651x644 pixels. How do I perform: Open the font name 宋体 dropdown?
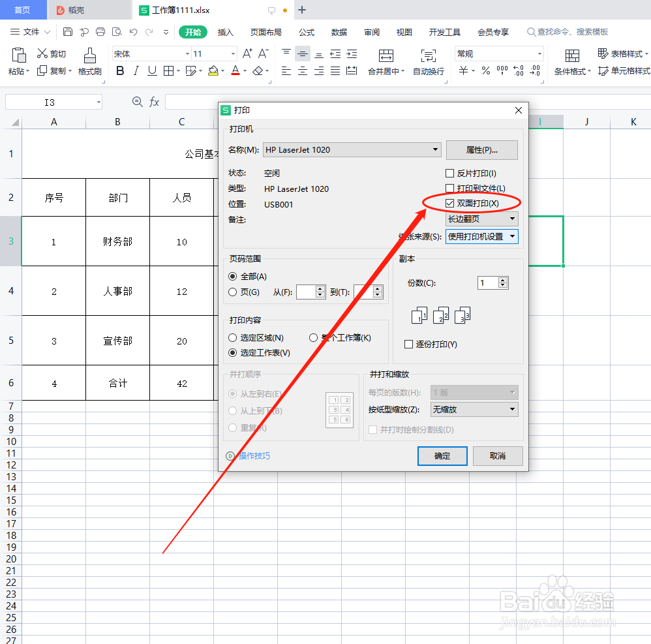pyautogui.click(x=187, y=54)
